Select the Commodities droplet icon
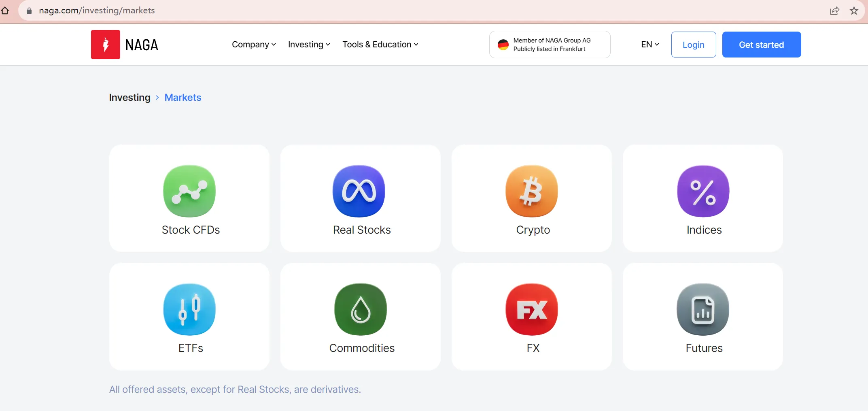This screenshot has height=411, width=868. (361, 309)
